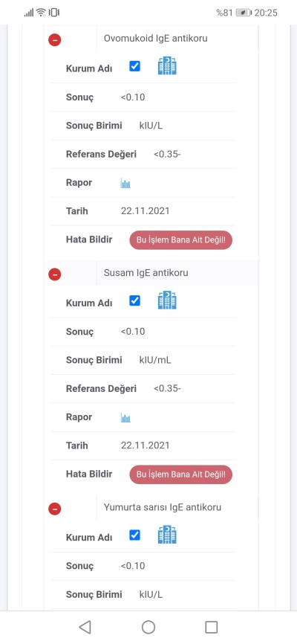View the Rapor chart icon for Ovomukoid
The image size is (297, 644).
pyautogui.click(x=125, y=183)
